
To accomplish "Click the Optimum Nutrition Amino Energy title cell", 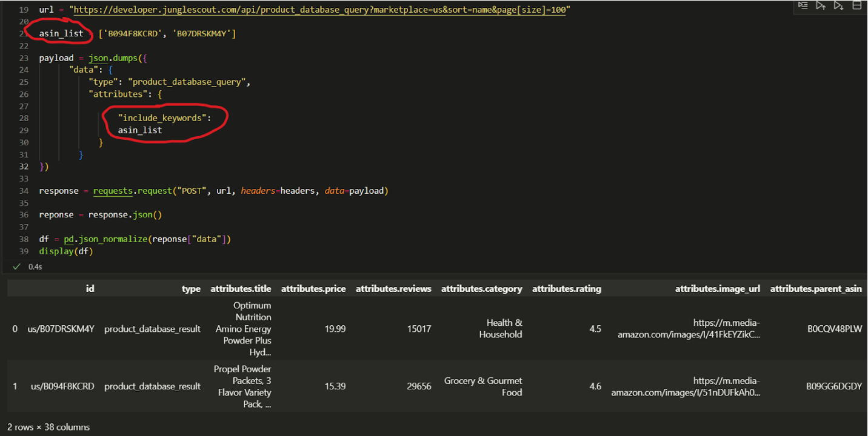I will (x=243, y=329).
